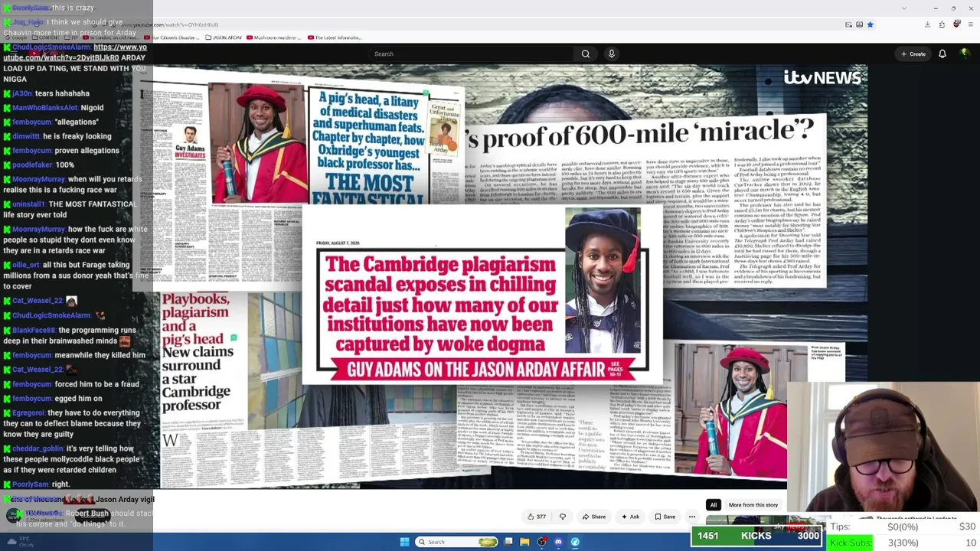The width and height of the screenshot is (980, 551).
Task: Like the video showing 377 likes
Action: (x=537, y=517)
